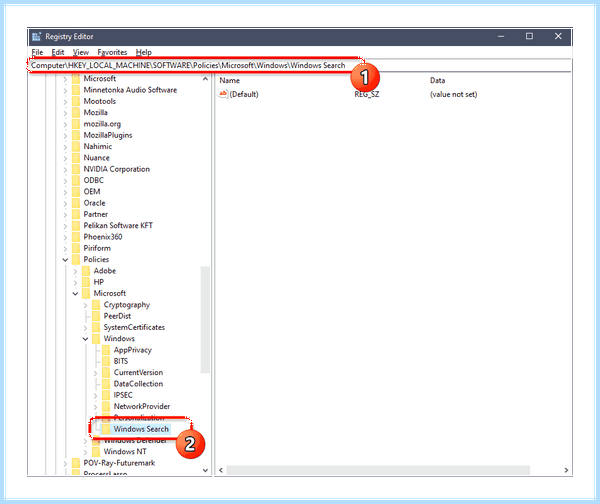Viewport: 600px width, 504px height.
Task: Select the BITS folder icon
Action: click(106, 361)
